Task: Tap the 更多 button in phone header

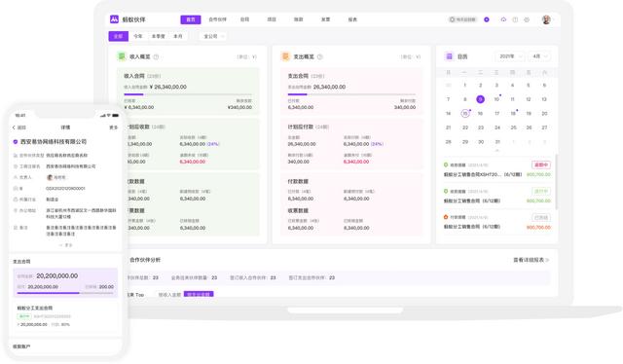Action: 114,127
